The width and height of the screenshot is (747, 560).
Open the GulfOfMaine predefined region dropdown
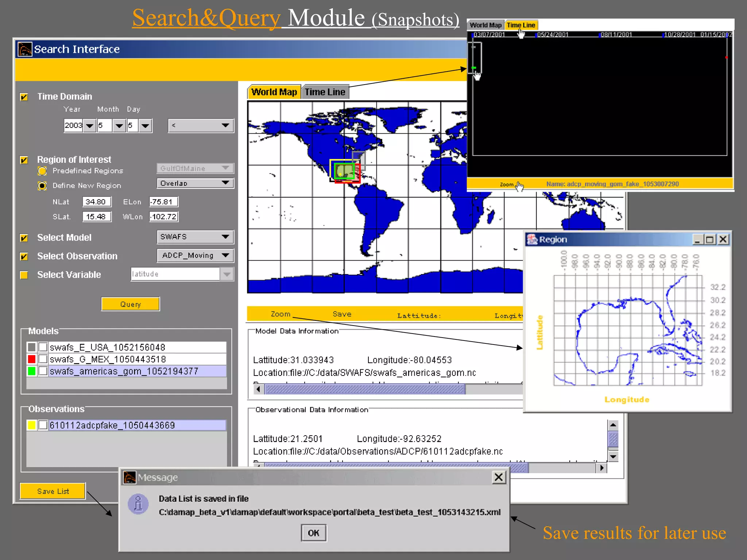(195, 168)
